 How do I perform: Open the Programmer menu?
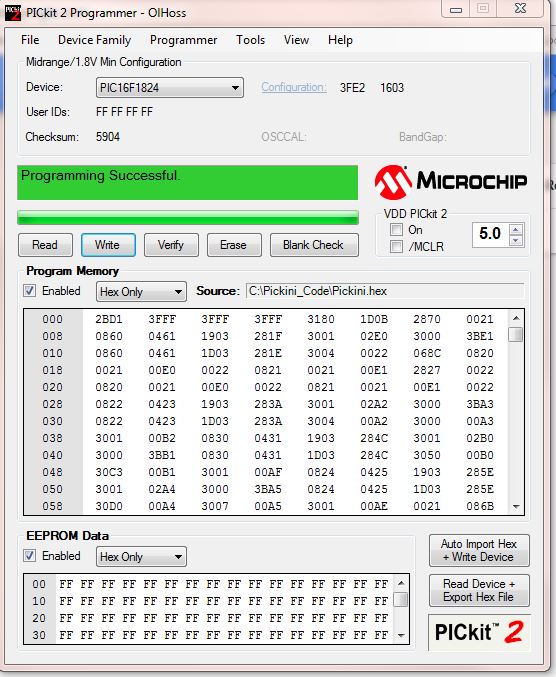[x=183, y=40]
